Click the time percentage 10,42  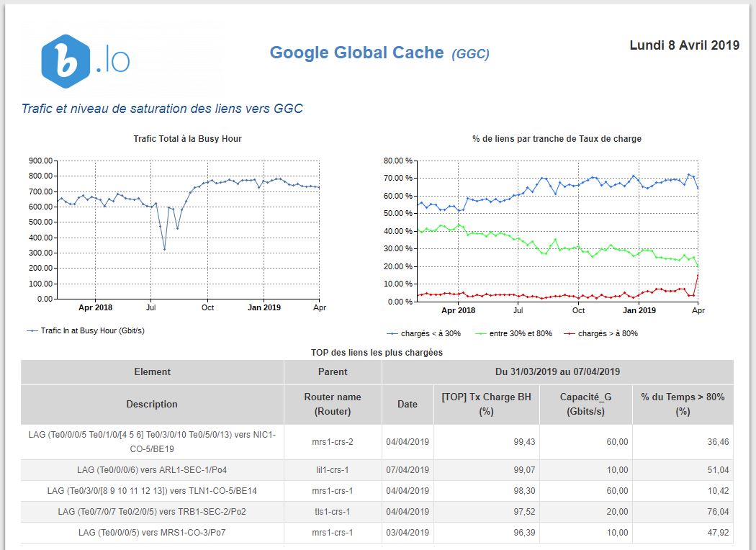tap(718, 491)
